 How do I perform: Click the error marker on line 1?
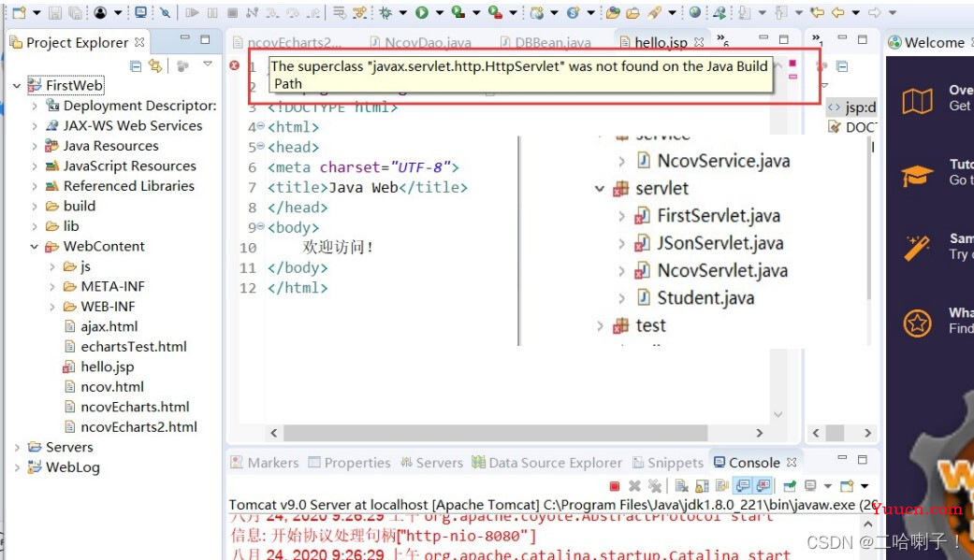[x=234, y=65]
